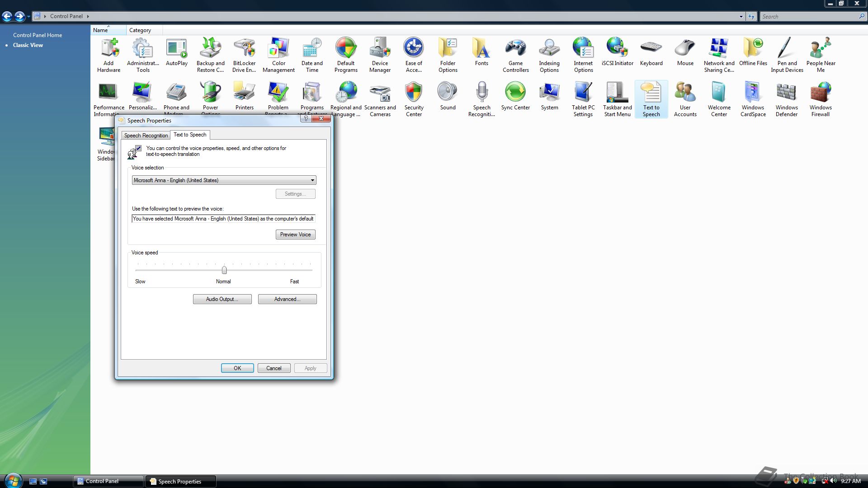The image size is (868, 488).
Task: Open the Add Hardware icon
Action: click(108, 55)
